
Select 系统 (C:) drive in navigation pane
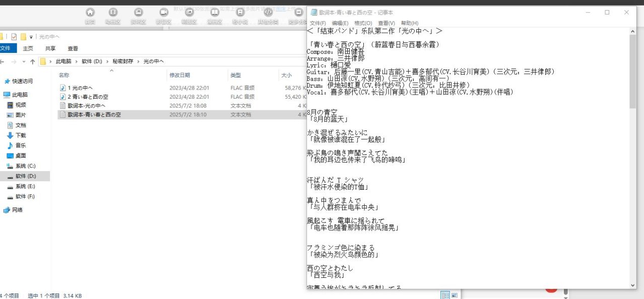tap(25, 166)
